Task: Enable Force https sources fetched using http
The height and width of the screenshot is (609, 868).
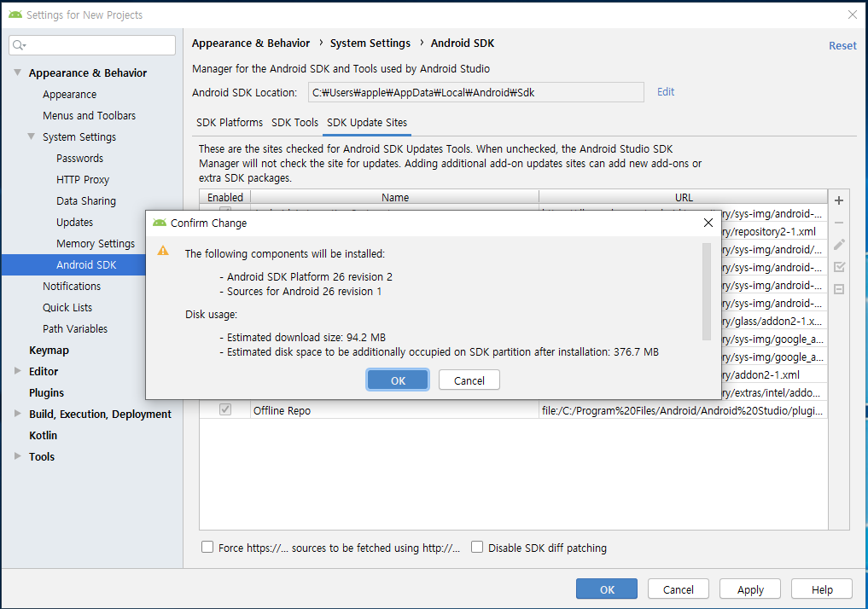Action: 207,547
